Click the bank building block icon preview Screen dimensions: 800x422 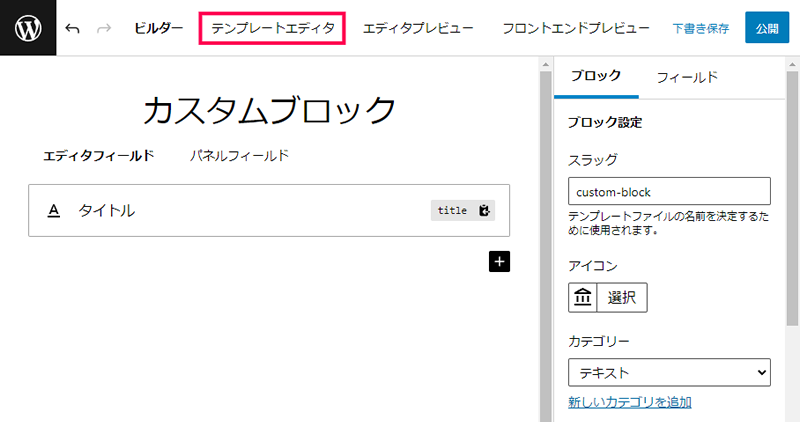pos(582,297)
